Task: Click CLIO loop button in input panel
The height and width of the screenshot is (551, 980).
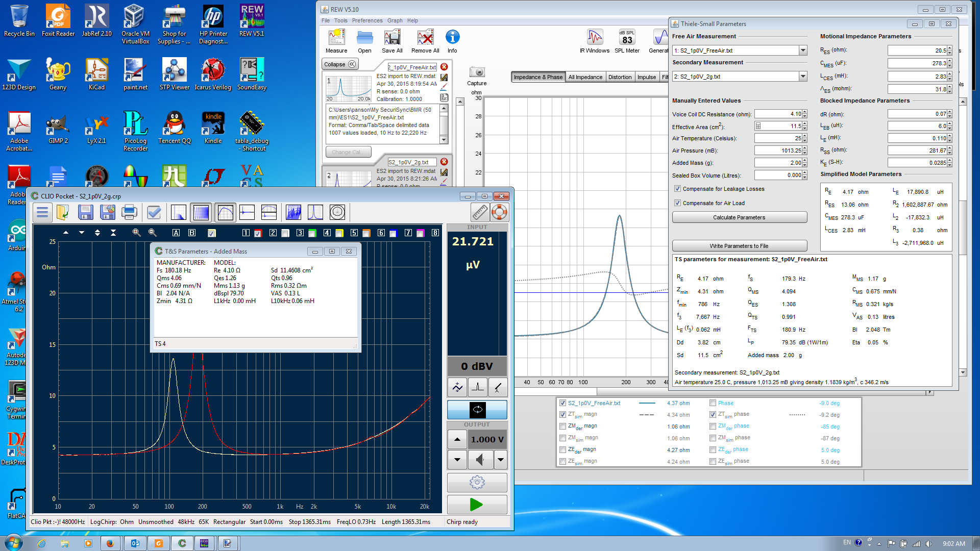Action: pyautogui.click(x=477, y=409)
